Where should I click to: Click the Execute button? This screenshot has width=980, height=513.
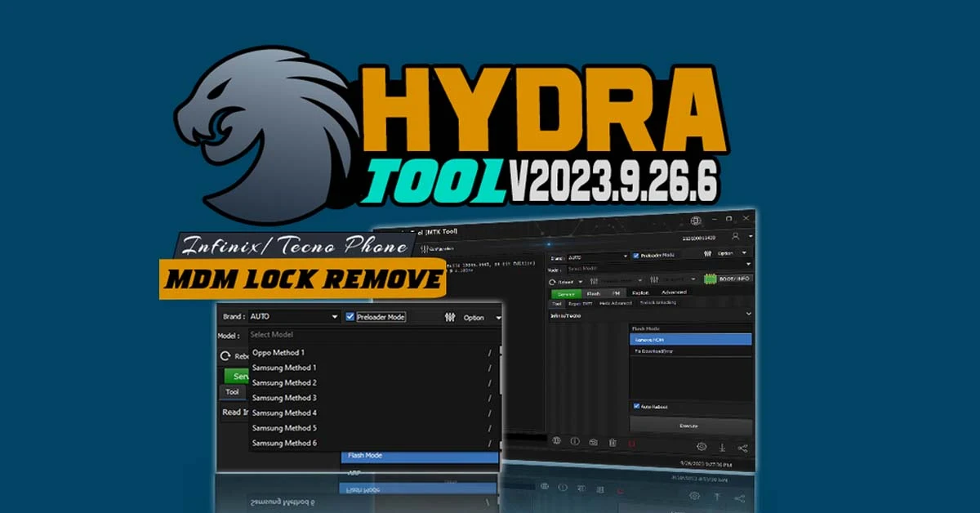(692, 426)
